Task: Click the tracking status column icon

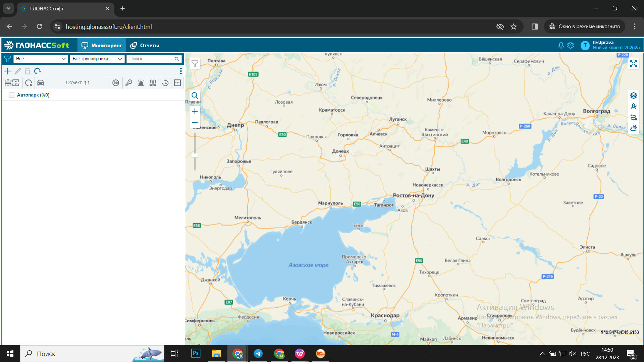Action: pos(29,83)
